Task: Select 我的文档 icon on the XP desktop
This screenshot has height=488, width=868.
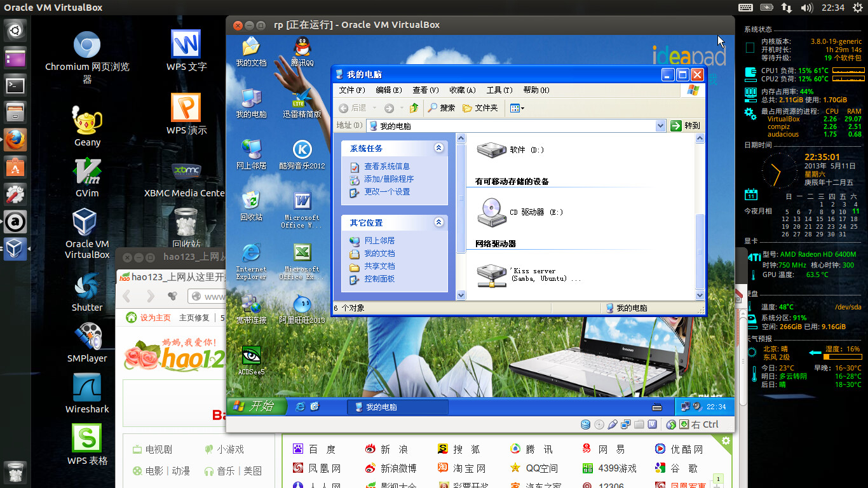Action: 251,51
